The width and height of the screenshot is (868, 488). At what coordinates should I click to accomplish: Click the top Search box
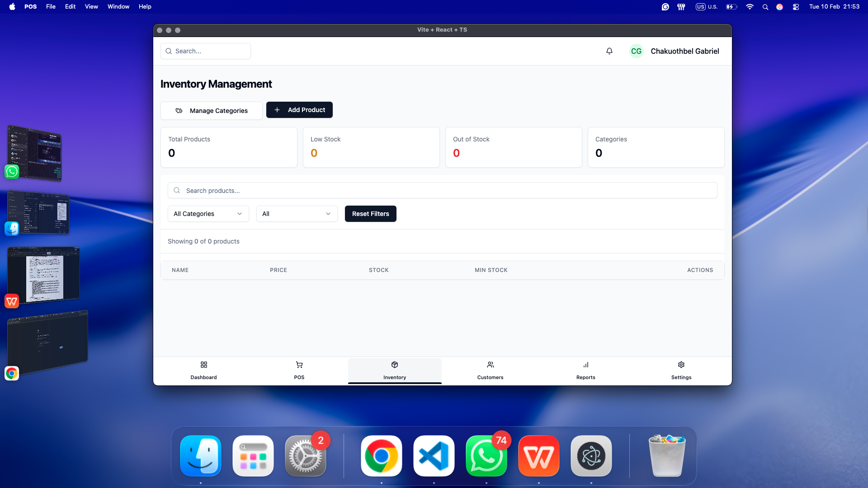[x=206, y=51]
